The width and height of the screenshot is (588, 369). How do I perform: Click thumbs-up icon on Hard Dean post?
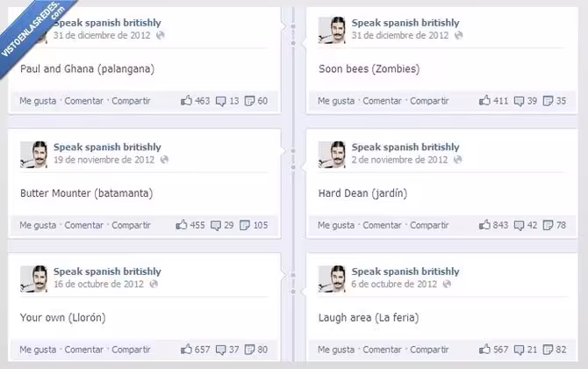(484, 225)
